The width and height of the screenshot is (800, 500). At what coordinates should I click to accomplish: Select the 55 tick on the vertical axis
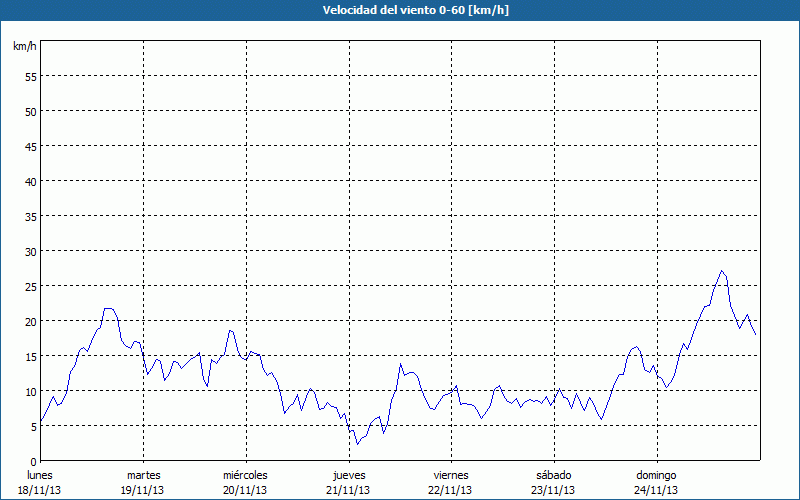click(30, 76)
